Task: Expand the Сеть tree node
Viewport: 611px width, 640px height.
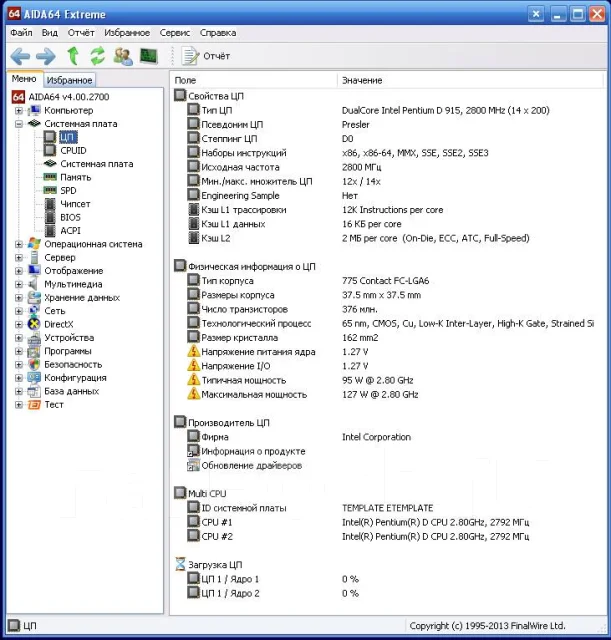Action: 19,311
